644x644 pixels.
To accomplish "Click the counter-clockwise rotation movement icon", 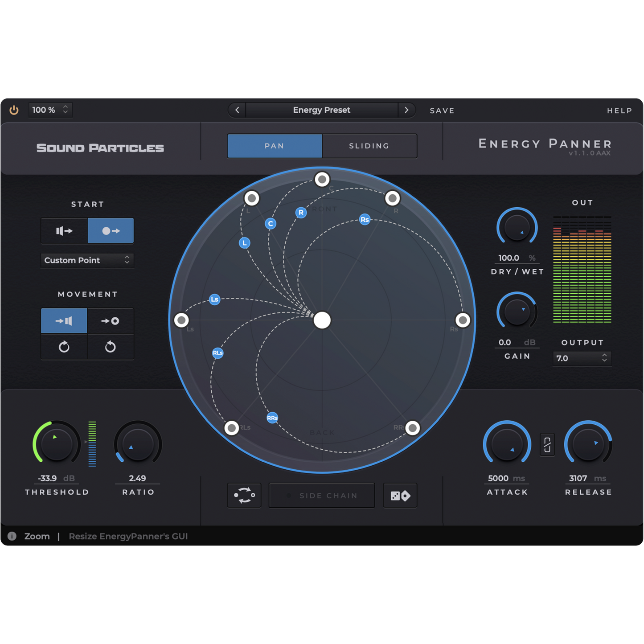I will 110,347.
